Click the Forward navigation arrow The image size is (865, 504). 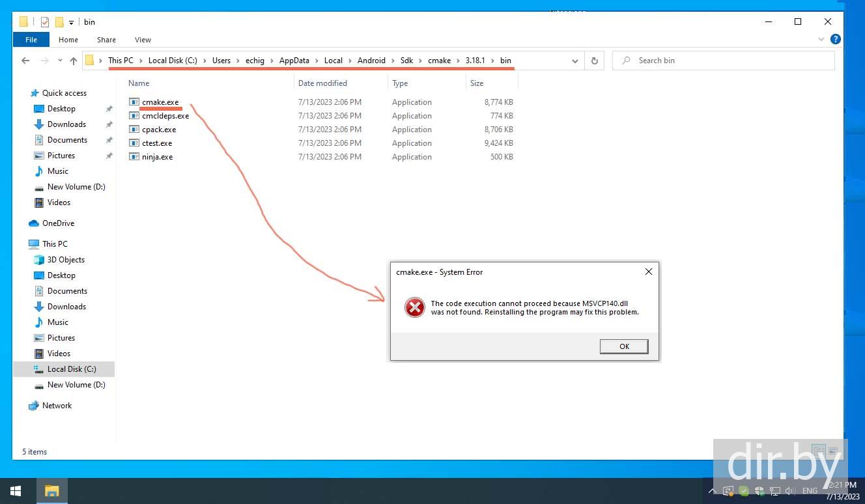pos(45,61)
